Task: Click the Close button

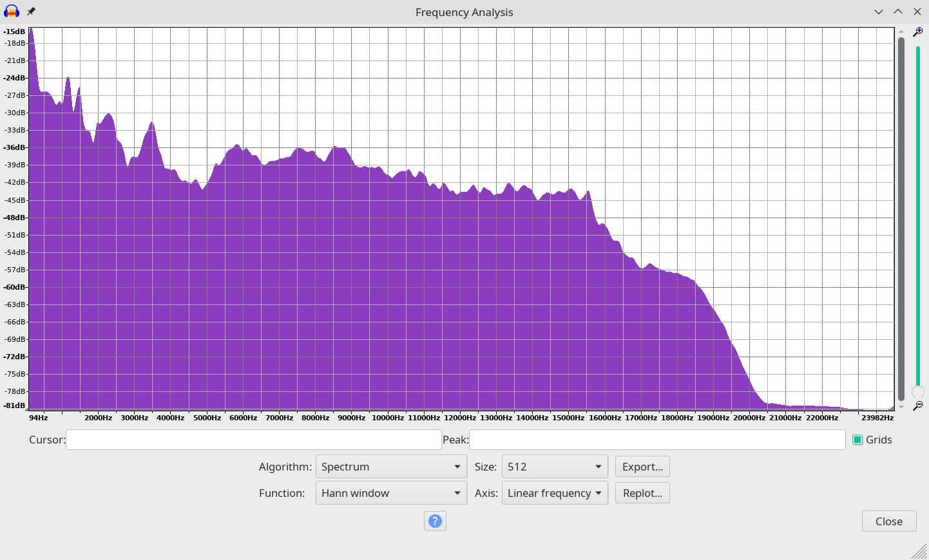Action: tap(889, 521)
